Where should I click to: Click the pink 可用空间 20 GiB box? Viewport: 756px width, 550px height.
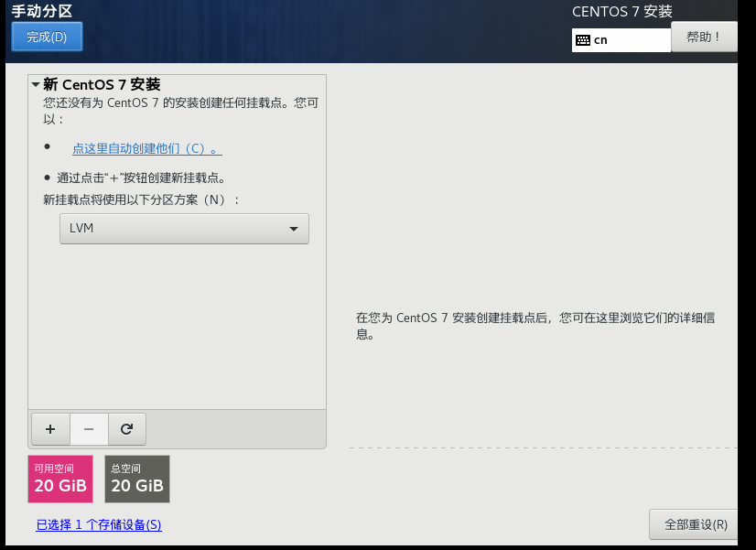[60, 480]
